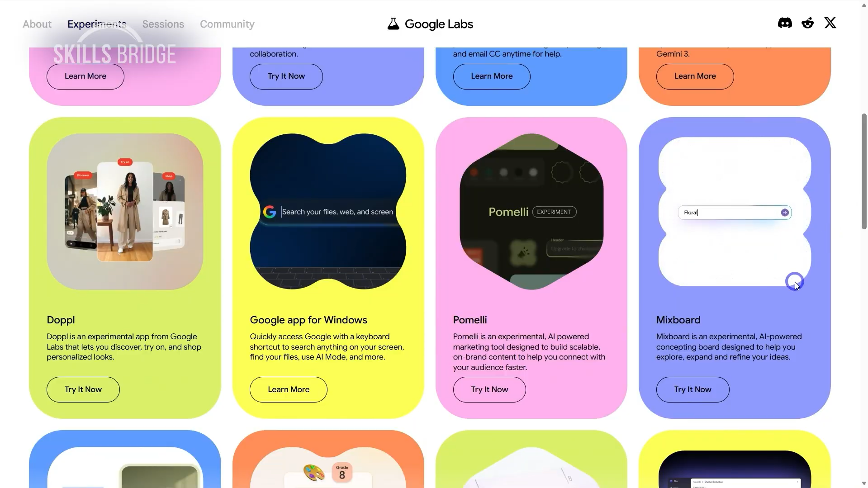The height and width of the screenshot is (488, 868).
Task: Click the Google Labs flask logo
Action: [393, 24]
